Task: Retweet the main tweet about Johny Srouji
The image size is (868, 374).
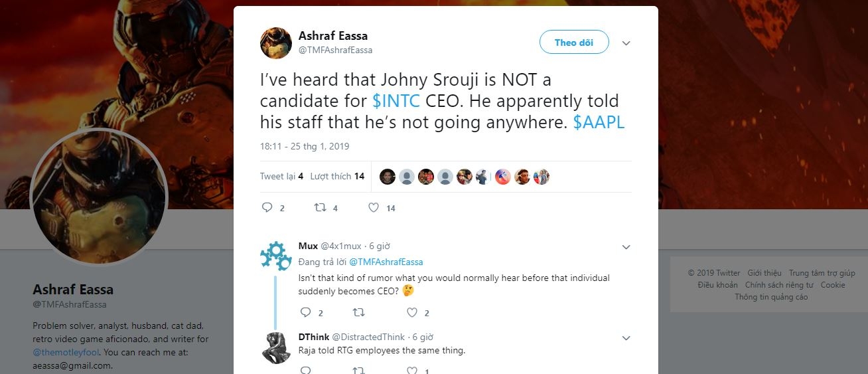Action: (321, 208)
